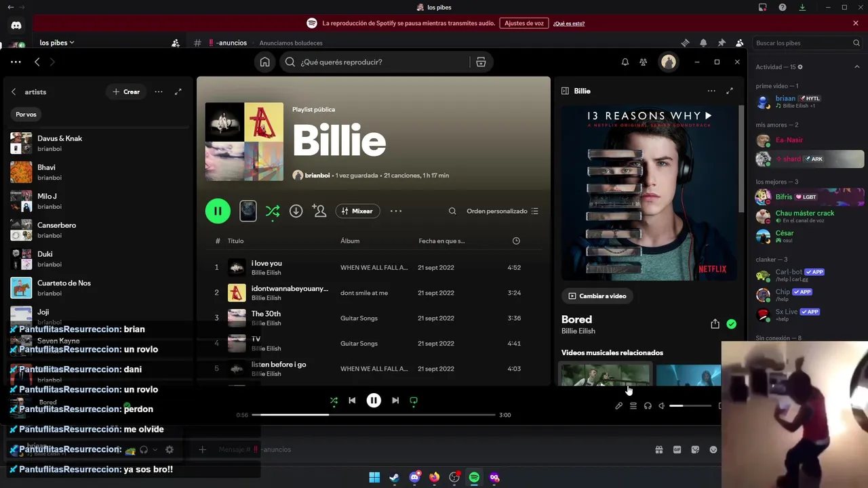Open Spotify three-dot main menu
The height and width of the screenshot is (488, 868).
[x=16, y=62]
